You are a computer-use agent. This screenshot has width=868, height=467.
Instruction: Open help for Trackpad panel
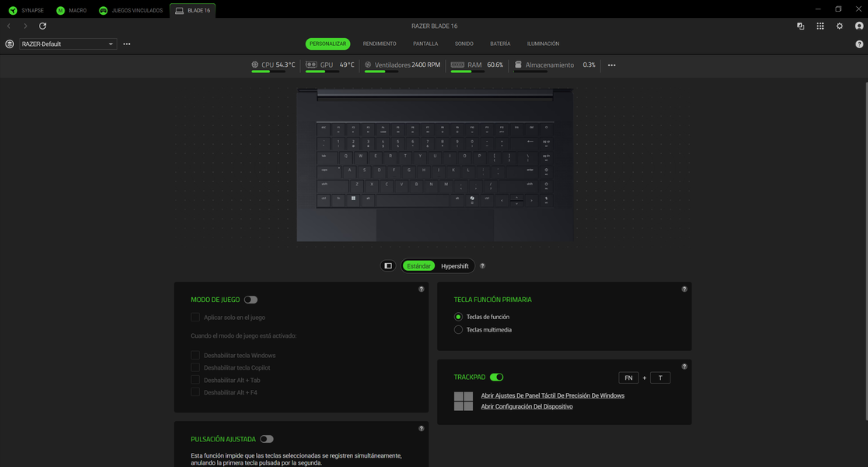(x=684, y=367)
